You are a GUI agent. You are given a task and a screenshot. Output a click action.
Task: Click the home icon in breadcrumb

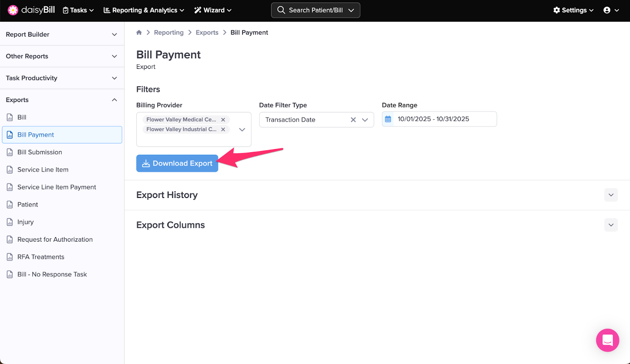click(139, 33)
